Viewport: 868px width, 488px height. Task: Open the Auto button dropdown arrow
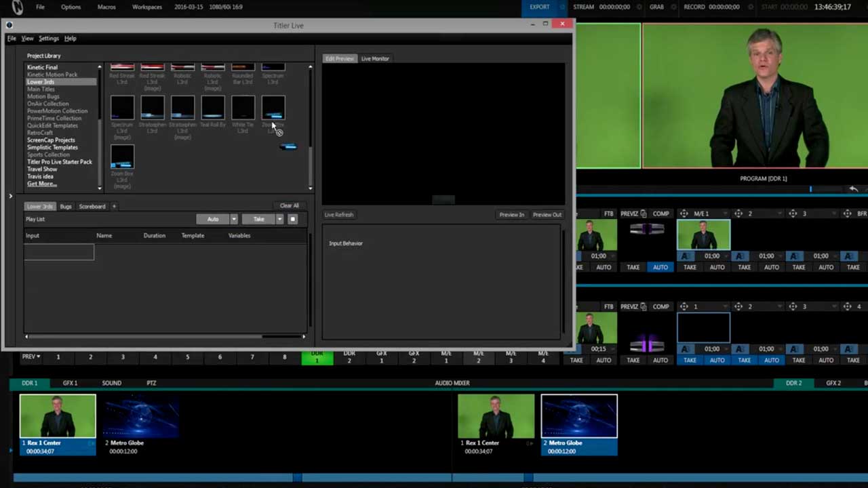[234, 219]
